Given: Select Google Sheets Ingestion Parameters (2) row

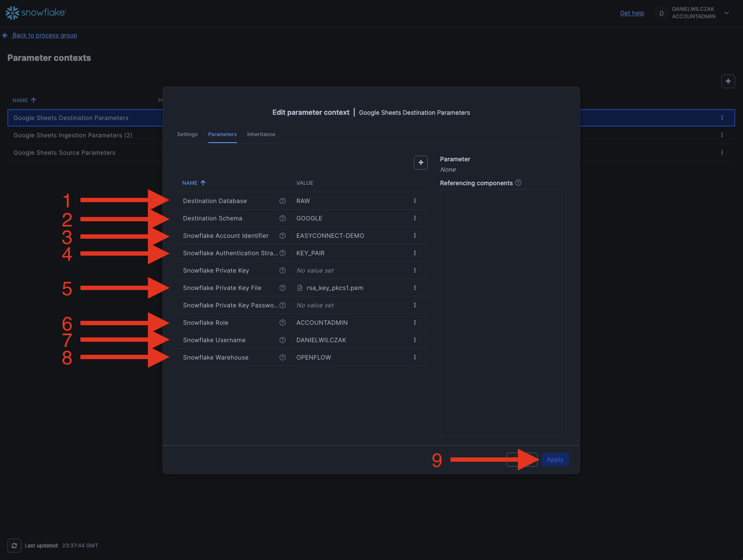Looking at the screenshot, I should (73, 135).
